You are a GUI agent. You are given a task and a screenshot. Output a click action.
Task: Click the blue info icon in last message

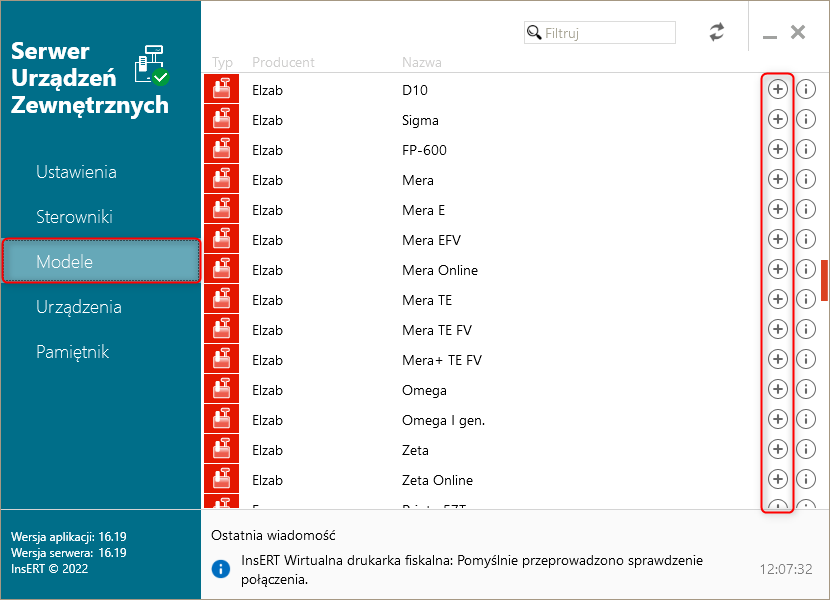[221, 569]
